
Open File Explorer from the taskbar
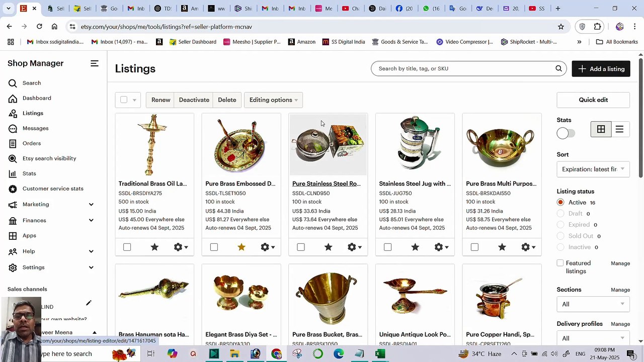[234, 354]
